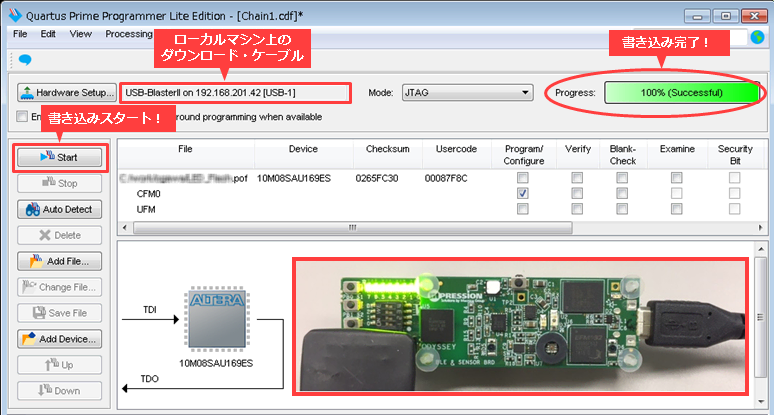Click the Security Bit column header
This screenshot has height=416, width=774.
tap(735, 154)
